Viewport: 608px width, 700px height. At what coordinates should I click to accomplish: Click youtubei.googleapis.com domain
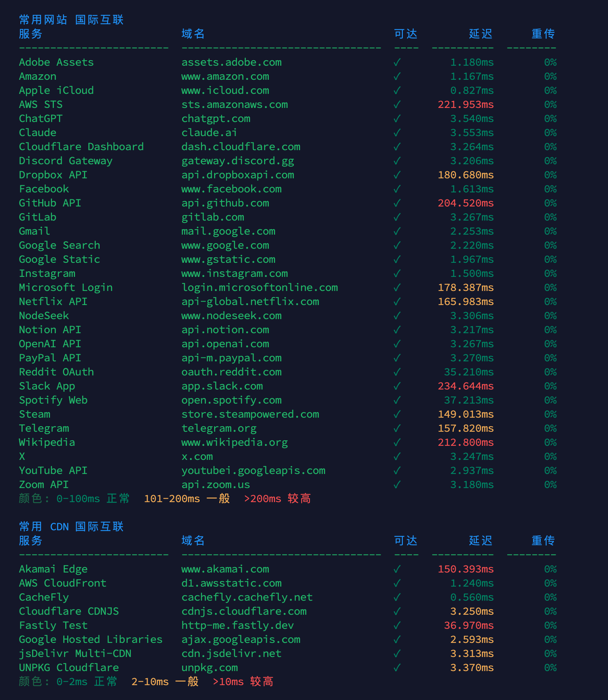pos(253,470)
